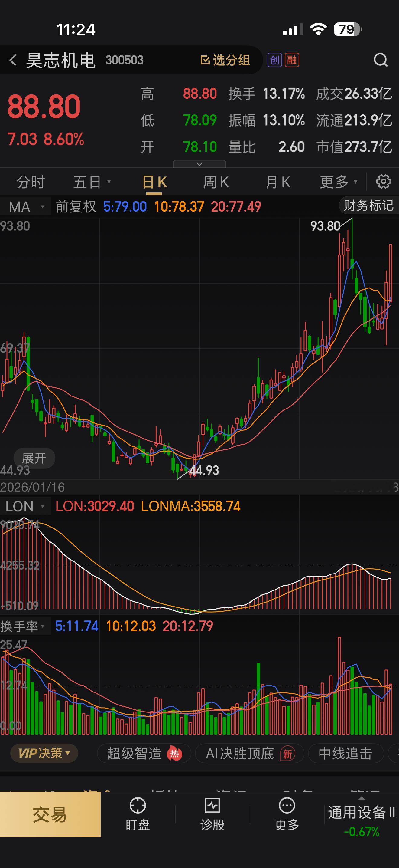Expand 通用设备Ⅱ sector panel
This screenshot has height=868, width=399.
[x=362, y=816]
